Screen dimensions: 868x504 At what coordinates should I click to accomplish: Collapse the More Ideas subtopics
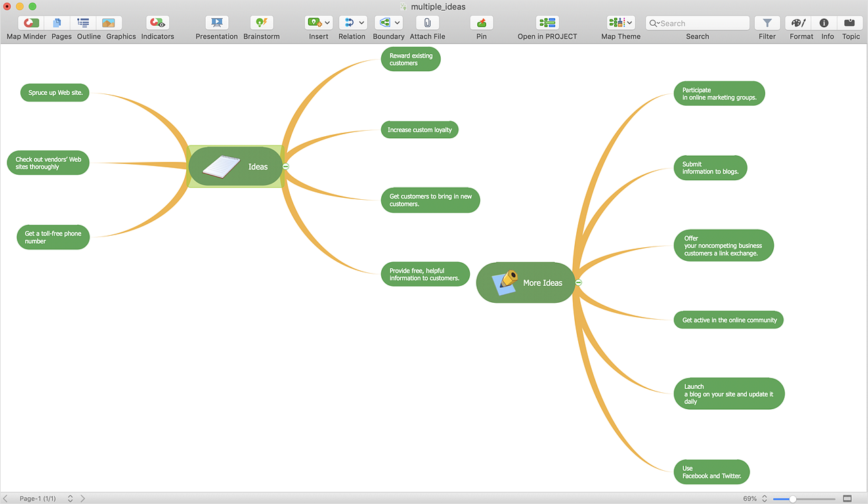pyautogui.click(x=578, y=282)
